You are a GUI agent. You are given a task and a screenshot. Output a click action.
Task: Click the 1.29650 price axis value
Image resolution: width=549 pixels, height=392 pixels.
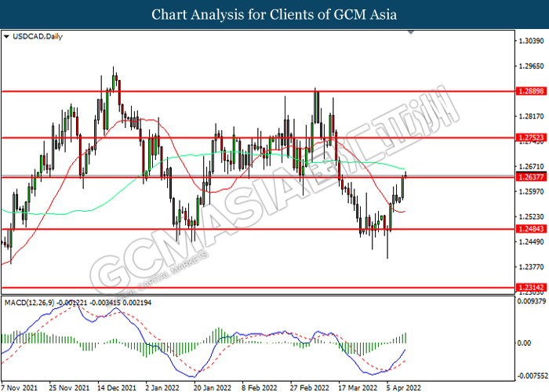click(x=532, y=66)
